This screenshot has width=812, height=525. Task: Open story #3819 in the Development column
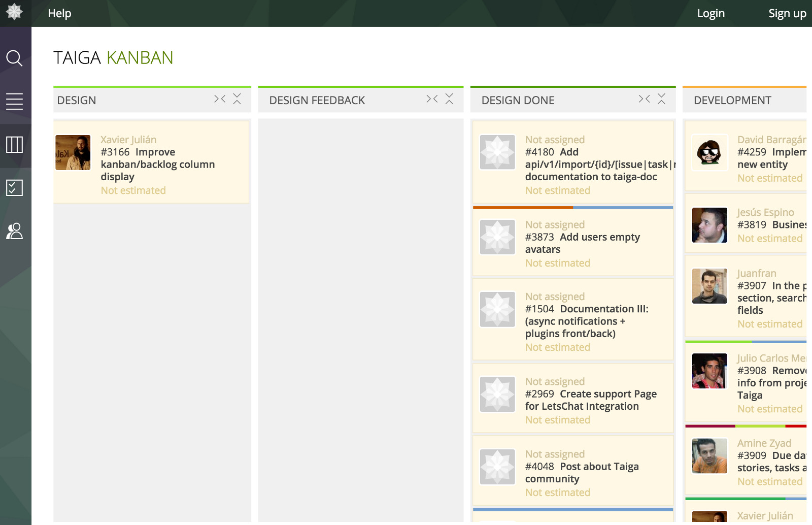pos(772,225)
